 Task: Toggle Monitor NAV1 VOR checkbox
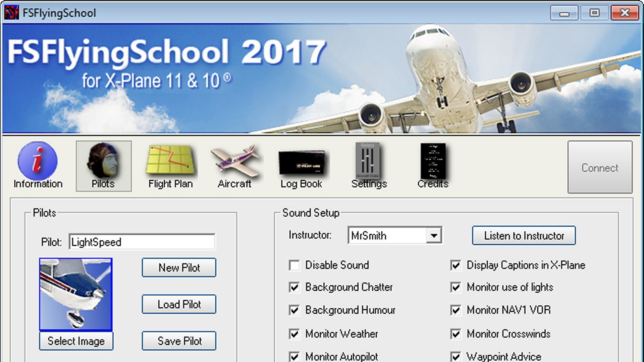456,310
